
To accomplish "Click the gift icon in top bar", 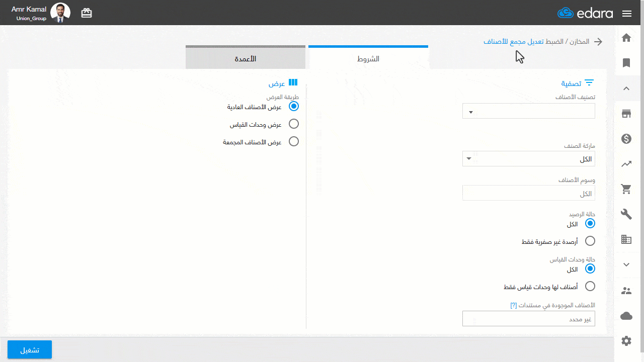I will click(87, 13).
